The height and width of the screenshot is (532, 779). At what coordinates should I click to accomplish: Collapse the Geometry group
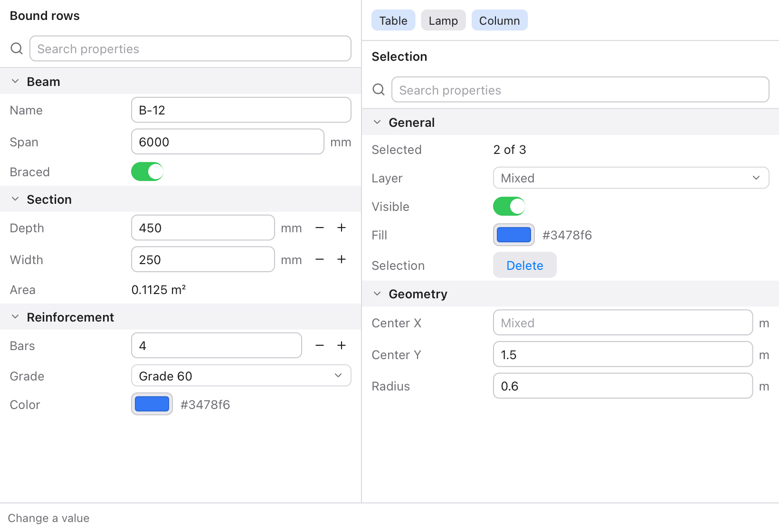pos(377,294)
